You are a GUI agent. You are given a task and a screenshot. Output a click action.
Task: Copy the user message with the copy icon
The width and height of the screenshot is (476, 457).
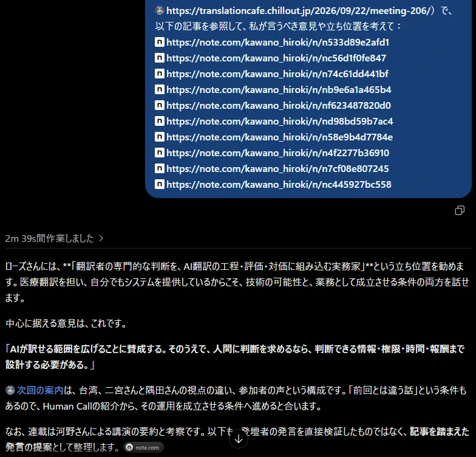[459, 210]
